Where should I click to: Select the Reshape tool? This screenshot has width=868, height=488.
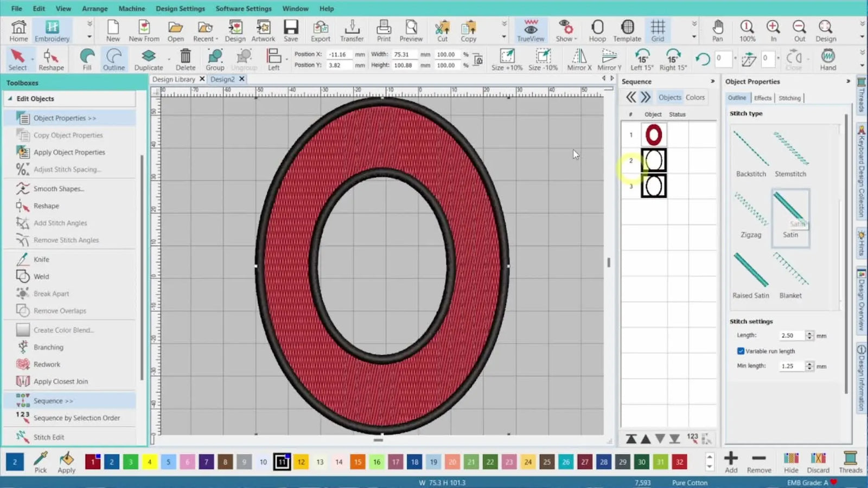pyautogui.click(x=51, y=59)
